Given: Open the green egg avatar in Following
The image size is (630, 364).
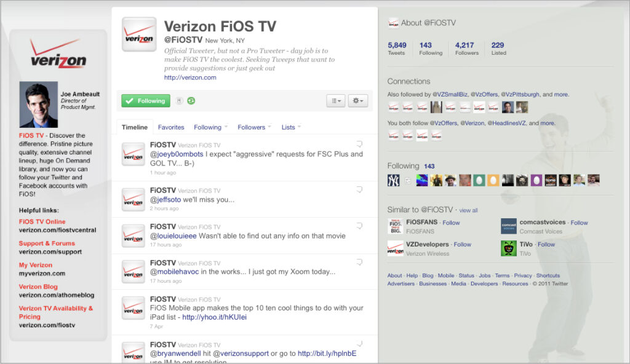Looking at the screenshot, I should point(479,180).
